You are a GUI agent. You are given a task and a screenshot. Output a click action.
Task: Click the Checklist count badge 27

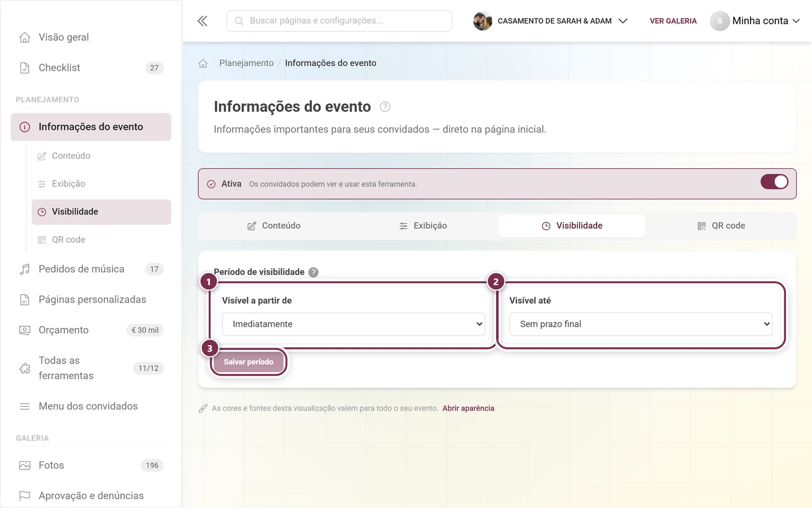[155, 68]
